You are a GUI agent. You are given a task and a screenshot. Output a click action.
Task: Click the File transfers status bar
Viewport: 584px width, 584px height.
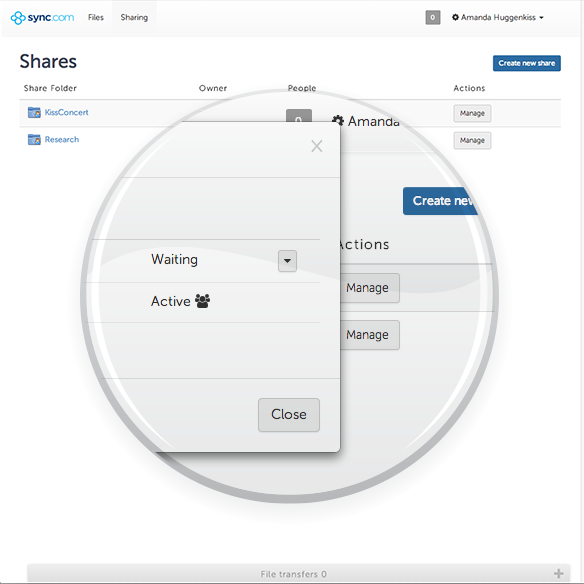pos(299,574)
